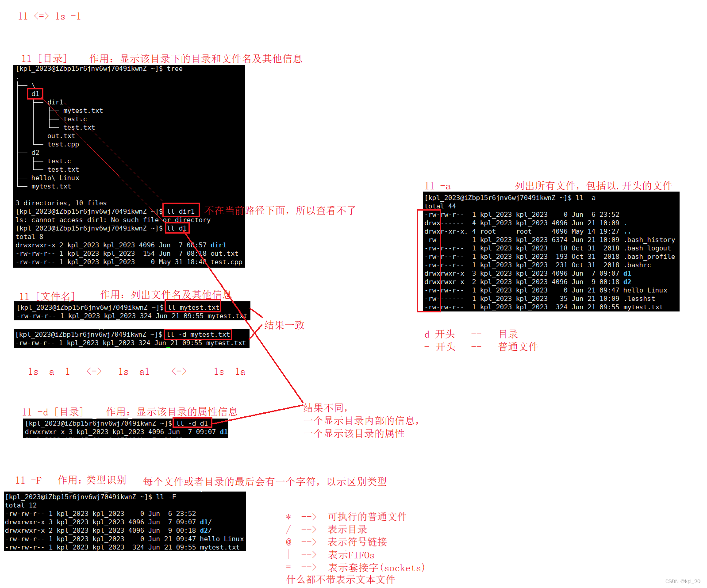
Task: Click the "d2" folder in the tree output
Action: click(x=35, y=153)
